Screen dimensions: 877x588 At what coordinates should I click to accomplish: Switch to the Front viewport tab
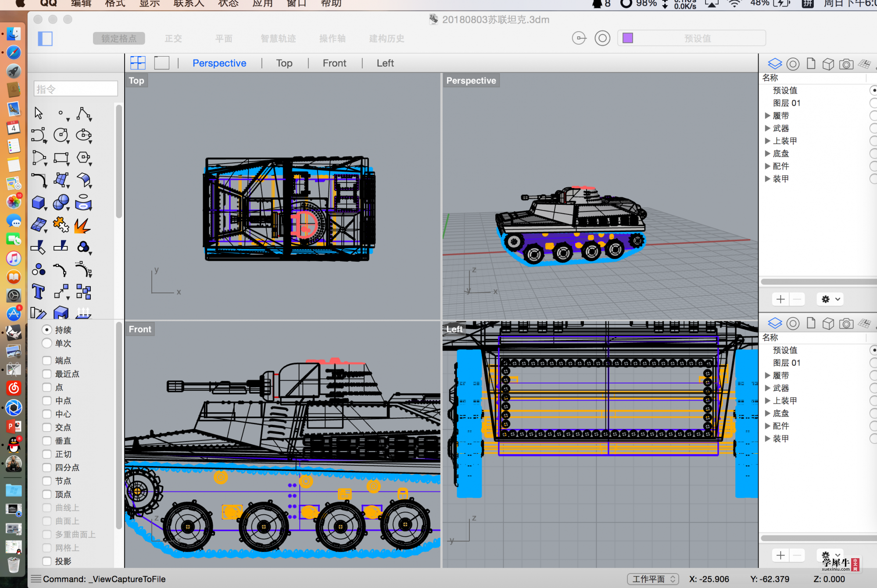334,63
